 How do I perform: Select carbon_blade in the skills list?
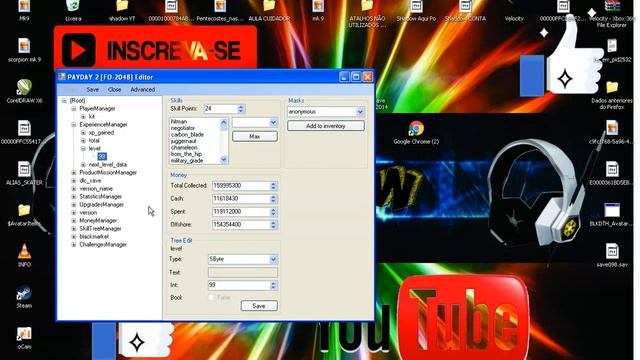coord(187,134)
